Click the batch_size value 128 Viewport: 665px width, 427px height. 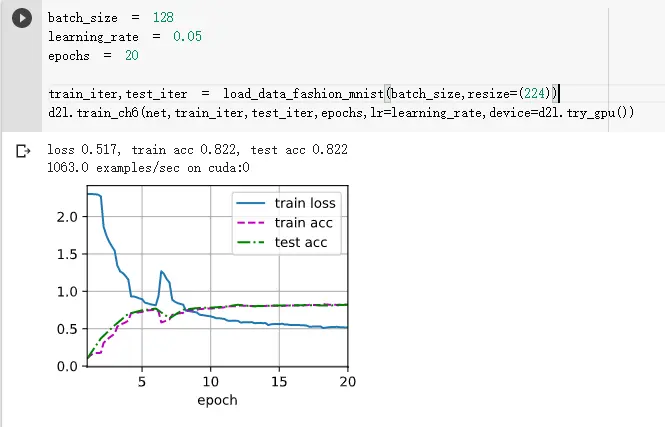coord(163,17)
